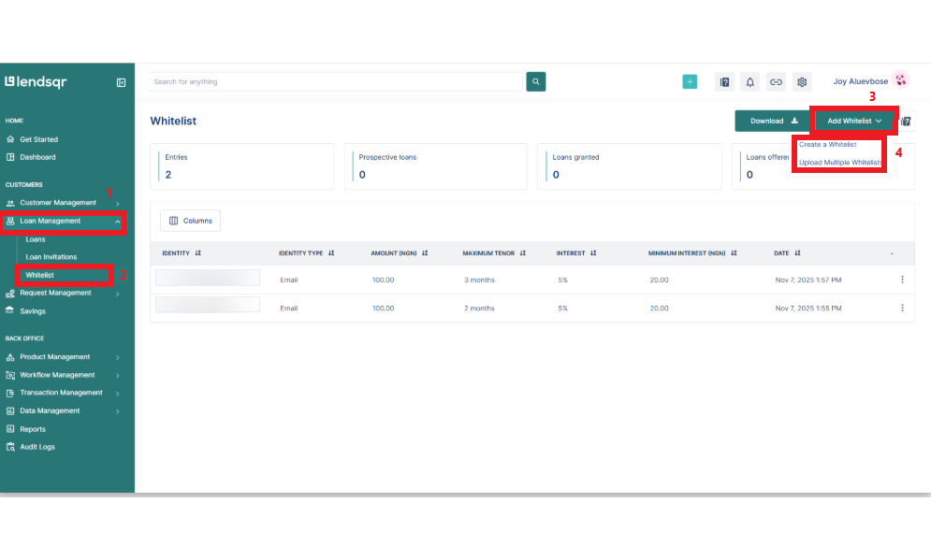The image size is (931, 560).
Task: Click the green search magnifier button
Action: 535,82
